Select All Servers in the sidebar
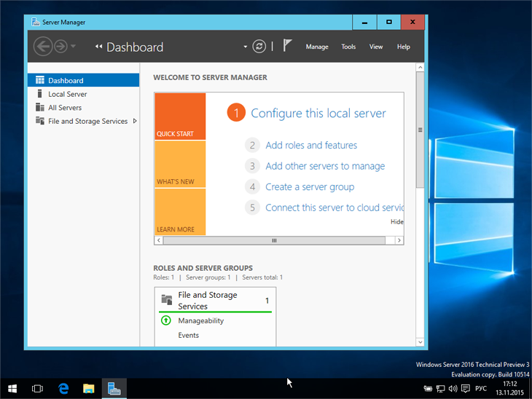The image size is (532, 399). point(65,108)
